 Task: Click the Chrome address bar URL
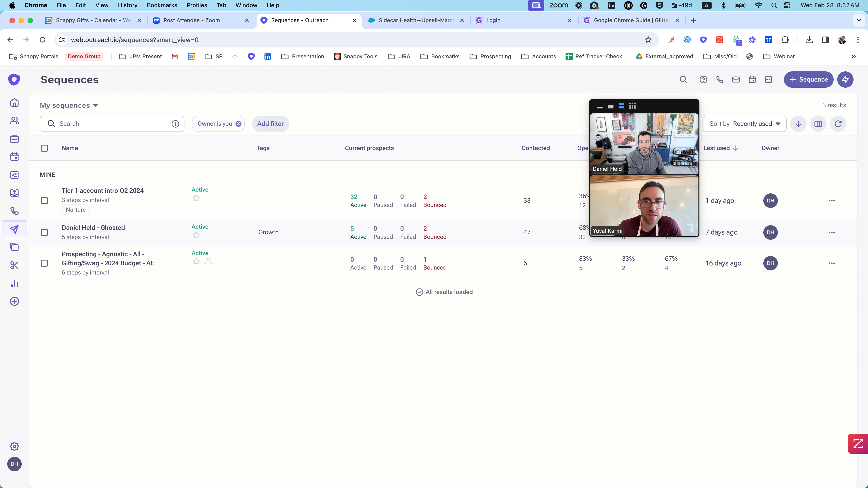(x=134, y=40)
